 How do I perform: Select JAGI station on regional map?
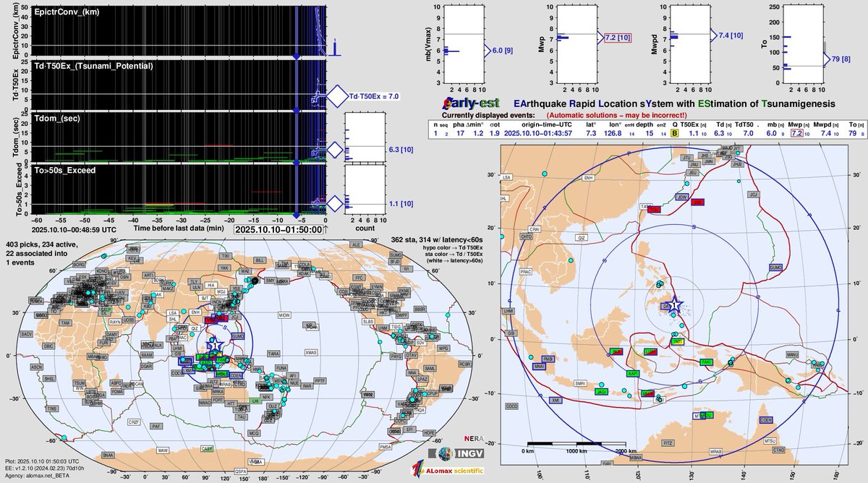click(601, 391)
